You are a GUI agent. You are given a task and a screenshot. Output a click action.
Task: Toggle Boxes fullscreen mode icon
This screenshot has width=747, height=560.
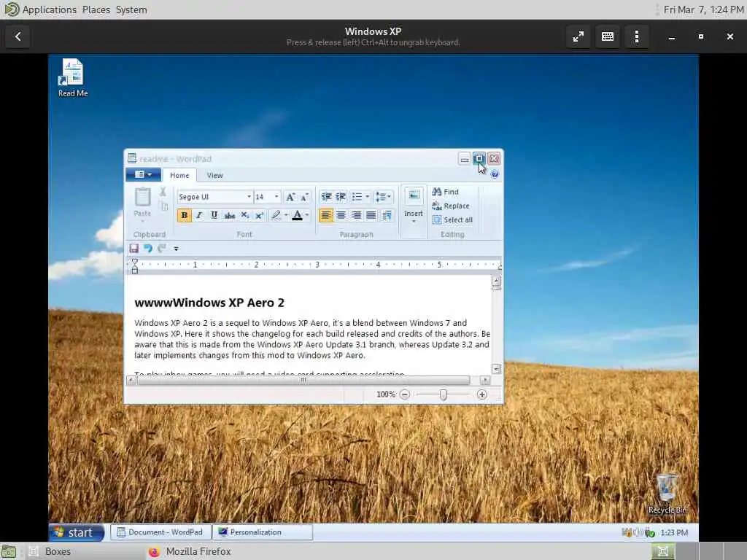[x=578, y=36]
